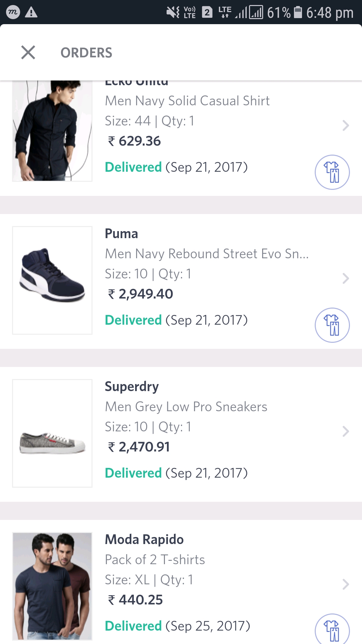Tap the Moda Rapido brand name
362x644 pixels.
(x=144, y=539)
